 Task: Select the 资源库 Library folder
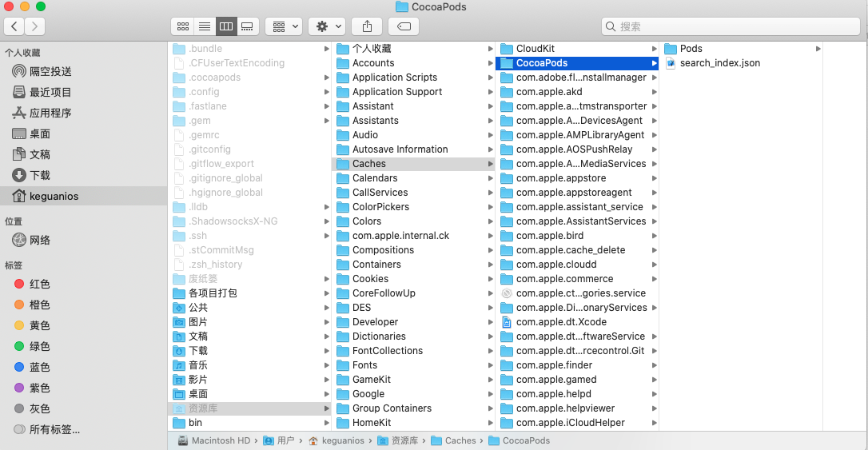249,408
